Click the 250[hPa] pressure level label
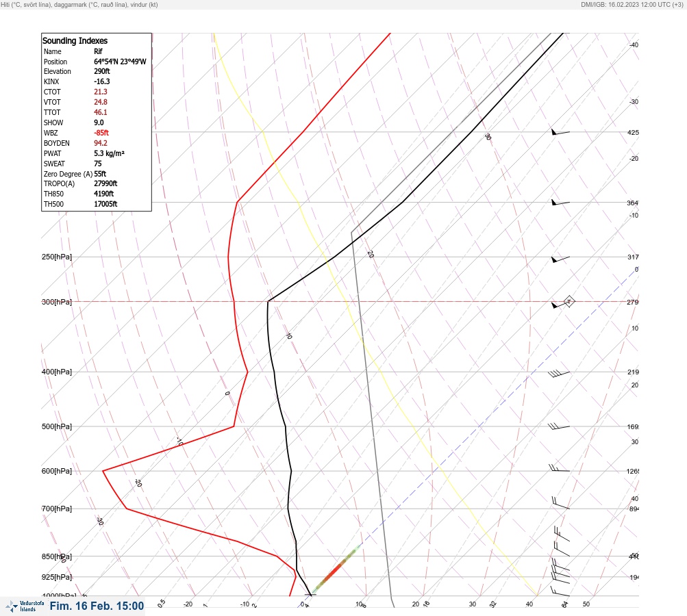 point(57,257)
